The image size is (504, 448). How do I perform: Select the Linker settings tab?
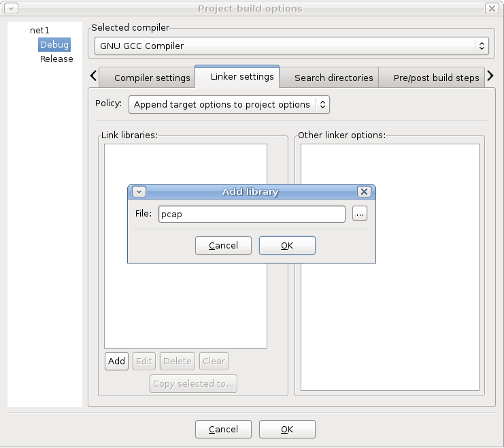242,77
